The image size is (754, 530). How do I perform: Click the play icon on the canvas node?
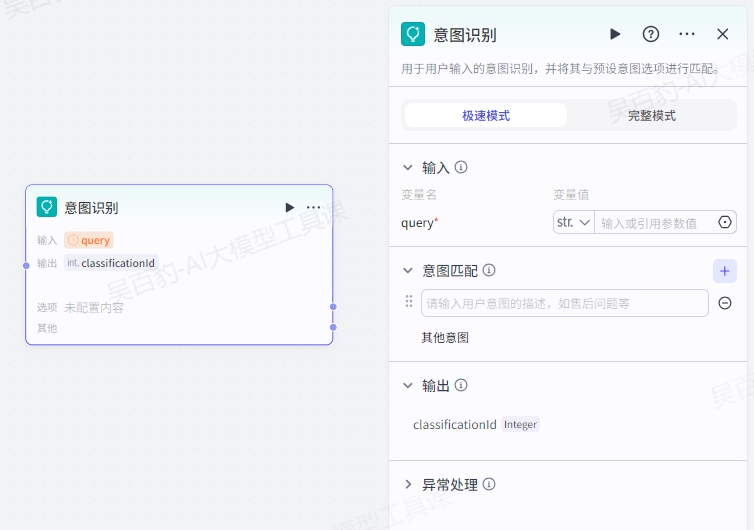pos(290,207)
